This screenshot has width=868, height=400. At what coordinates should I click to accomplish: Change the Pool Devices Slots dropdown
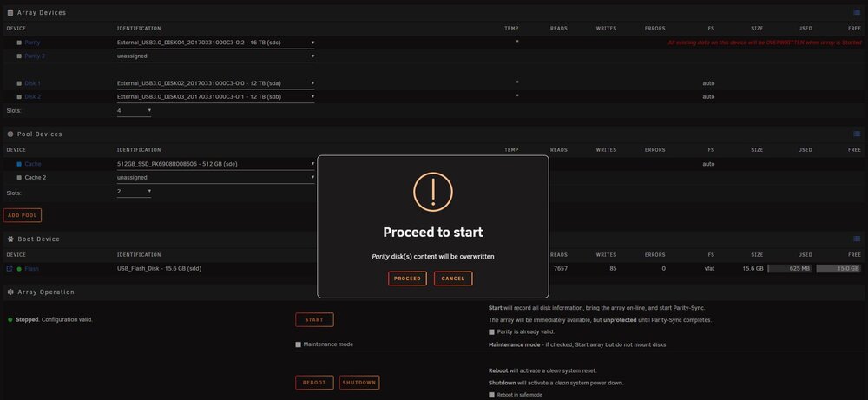(134, 192)
